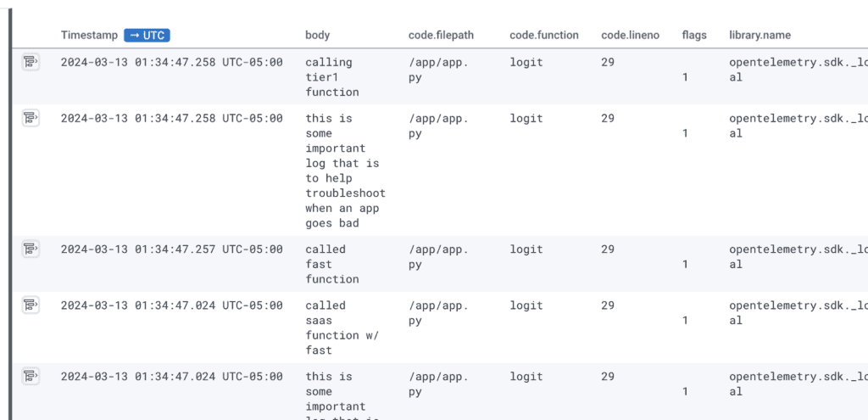Viewport: 868px width, 420px height.
Task: Click logit in 'called saas function' row
Action: pyautogui.click(x=526, y=305)
